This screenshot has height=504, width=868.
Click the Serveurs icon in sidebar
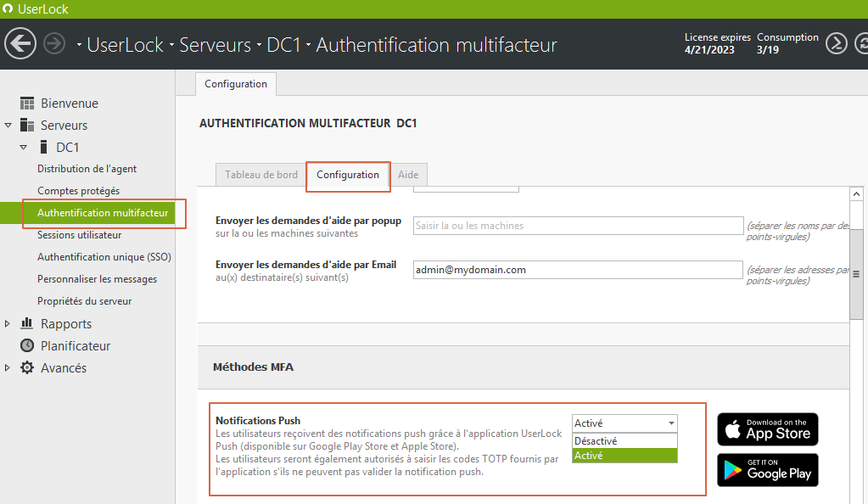click(x=27, y=126)
